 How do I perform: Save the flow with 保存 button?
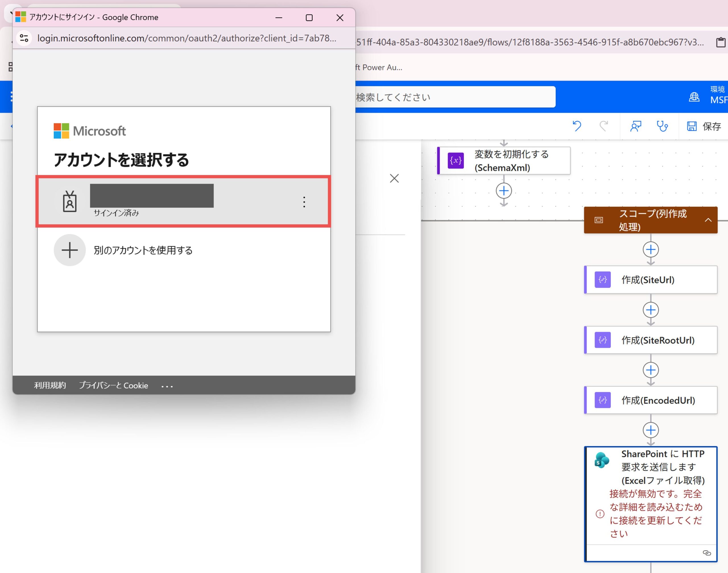[704, 126]
